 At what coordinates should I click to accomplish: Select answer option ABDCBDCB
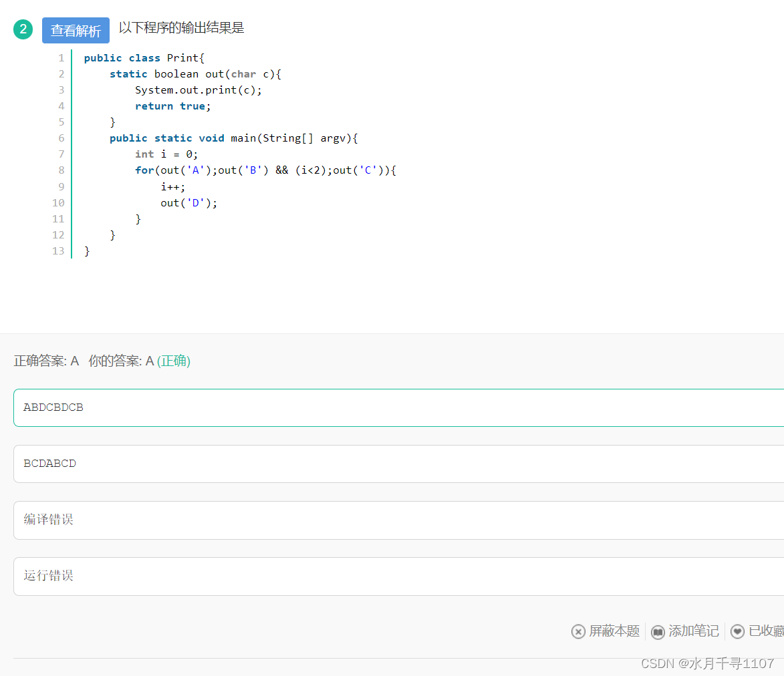pyautogui.click(x=398, y=407)
